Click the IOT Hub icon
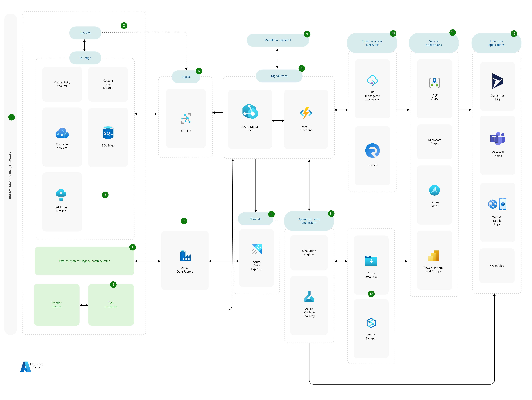The image size is (532, 400). click(186, 119)
